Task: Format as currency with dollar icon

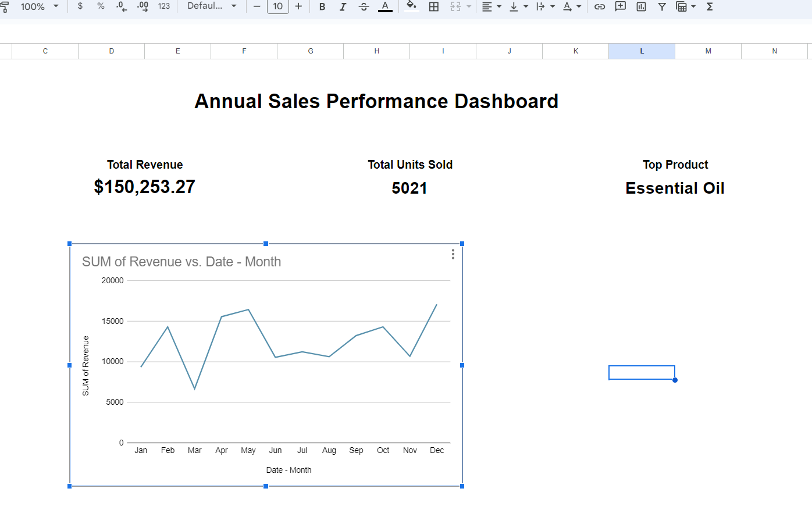Action: click(80, 6)
